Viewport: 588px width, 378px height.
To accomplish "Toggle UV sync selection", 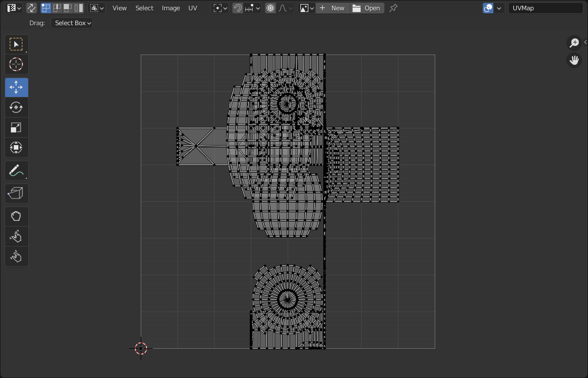I will point(32,8).
